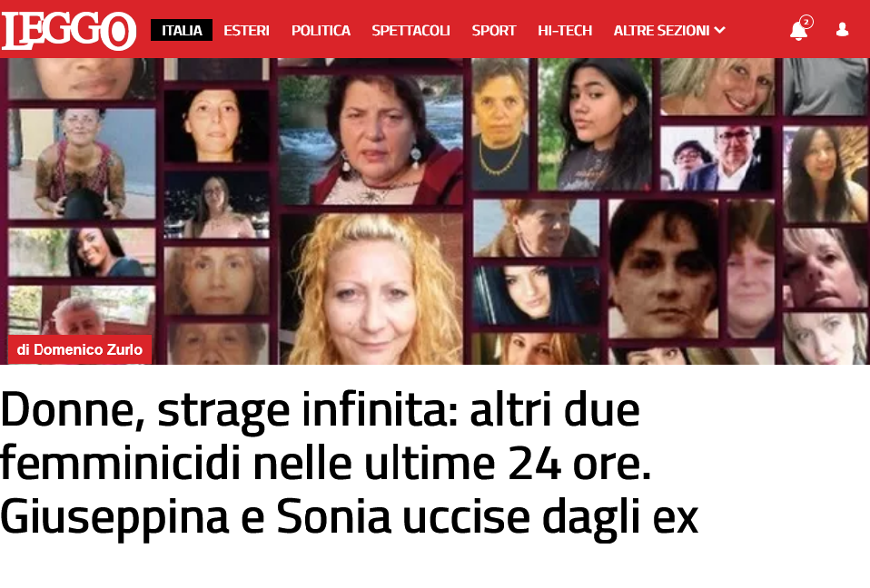The image size is (870, 588).
Task: Click the photo of the tattooed woman crouching
Action: point(82,163)
